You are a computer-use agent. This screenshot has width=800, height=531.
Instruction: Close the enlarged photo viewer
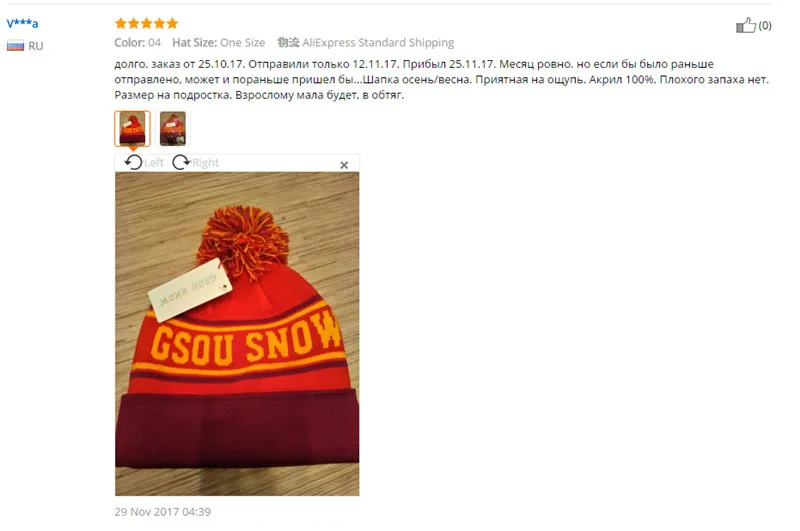point(344,165)
